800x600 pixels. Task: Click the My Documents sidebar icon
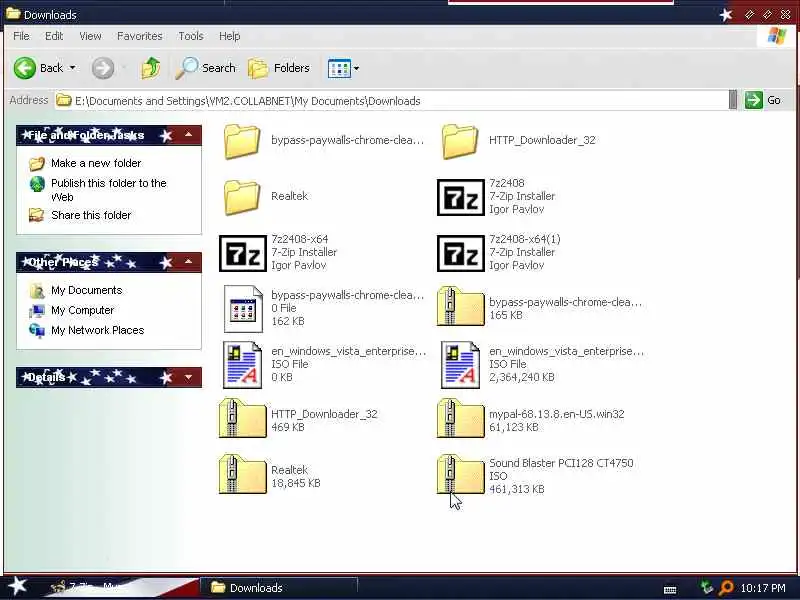(37, 290)
